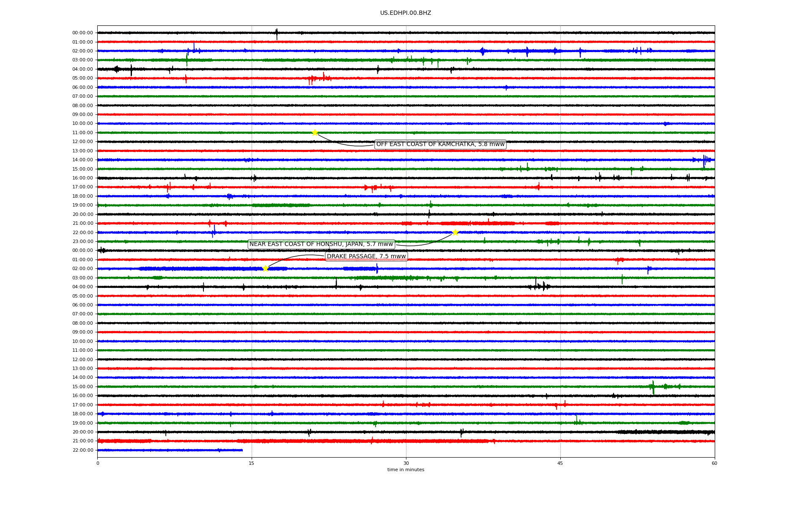Click the x-axis tick label 30
This screenshot has height=508, width=812.
pyautogui.click(x=406, y=463)
